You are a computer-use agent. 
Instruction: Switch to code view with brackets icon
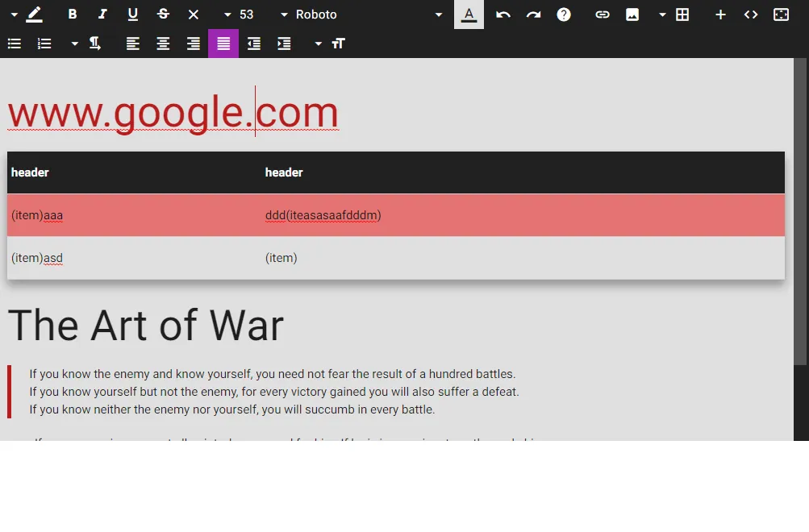pos(751,15)
